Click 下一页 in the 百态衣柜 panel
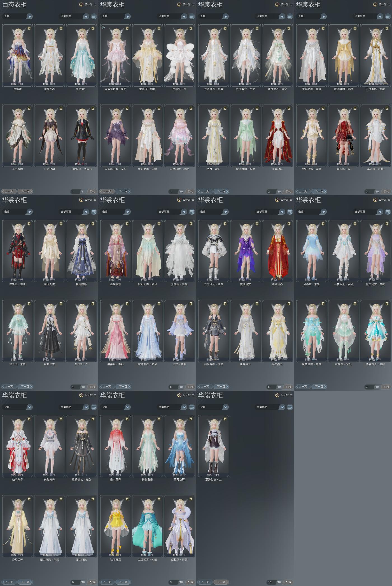This screenshot has width=392, height=586. [25, 191]
